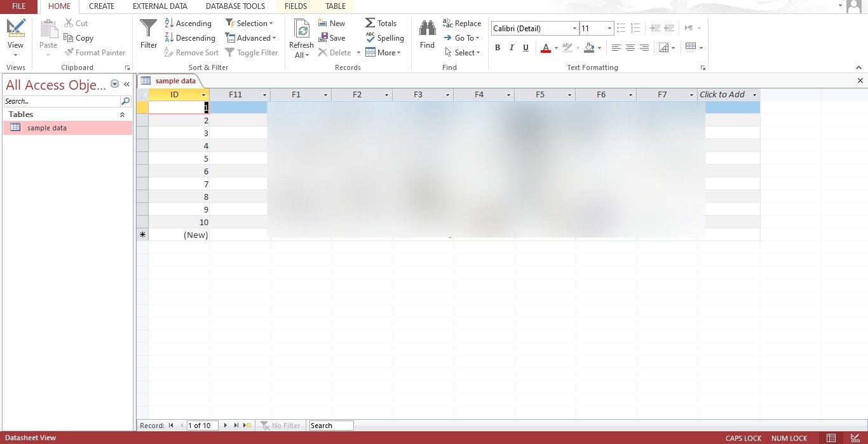Go to last record arrow
The image size is (868, 444).
click(x=236, y=426)
